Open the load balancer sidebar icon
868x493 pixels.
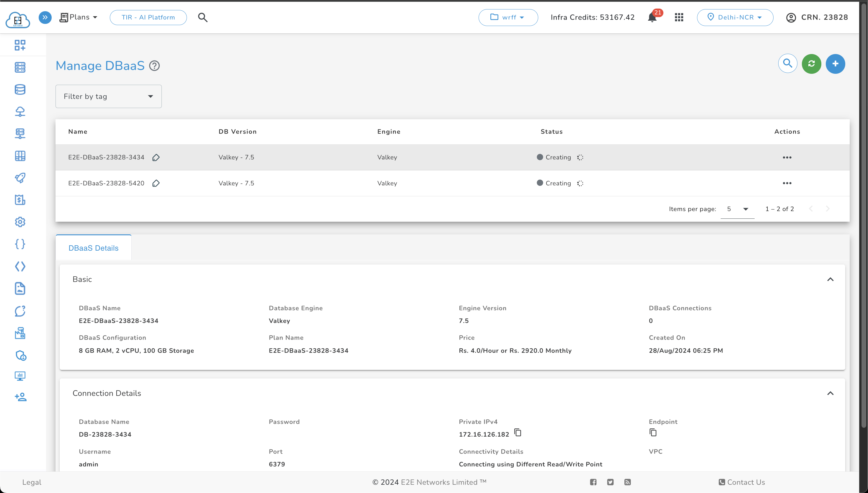[x=20, y=133]
